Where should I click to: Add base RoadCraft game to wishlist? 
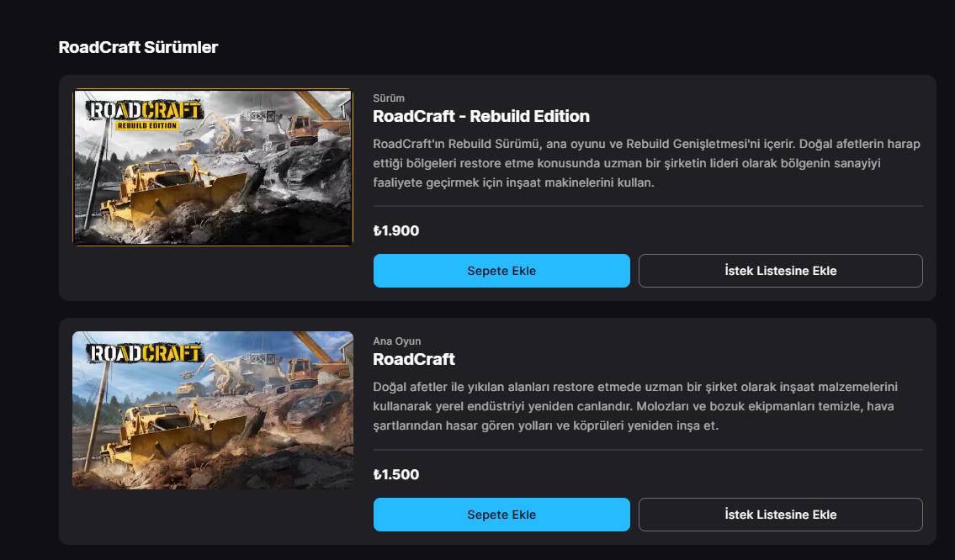tap(780, 515)
